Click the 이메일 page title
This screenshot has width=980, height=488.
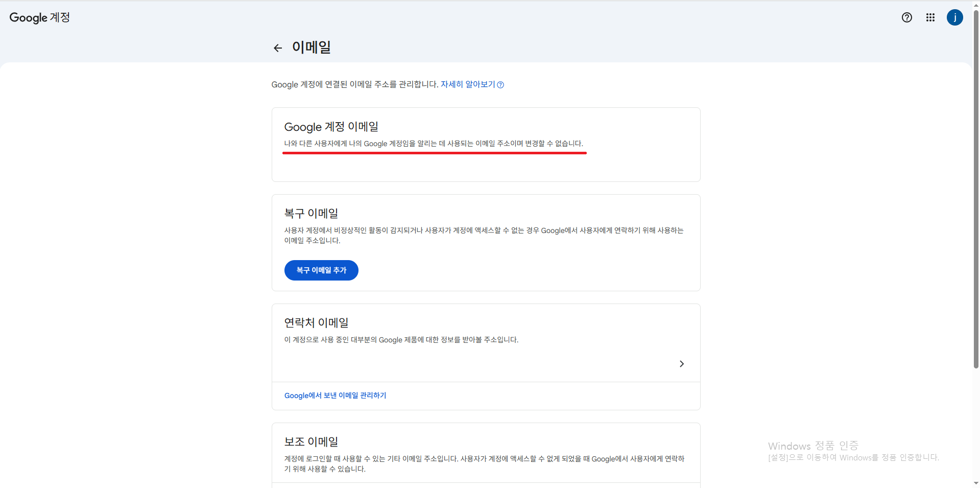(312, 48)
